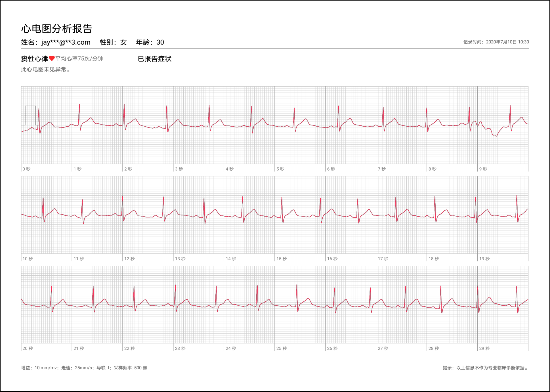Click the 15 秒 time marker
Image resolution: width=550 pixels, height=392 pixels.
click(x=282, y=259)
